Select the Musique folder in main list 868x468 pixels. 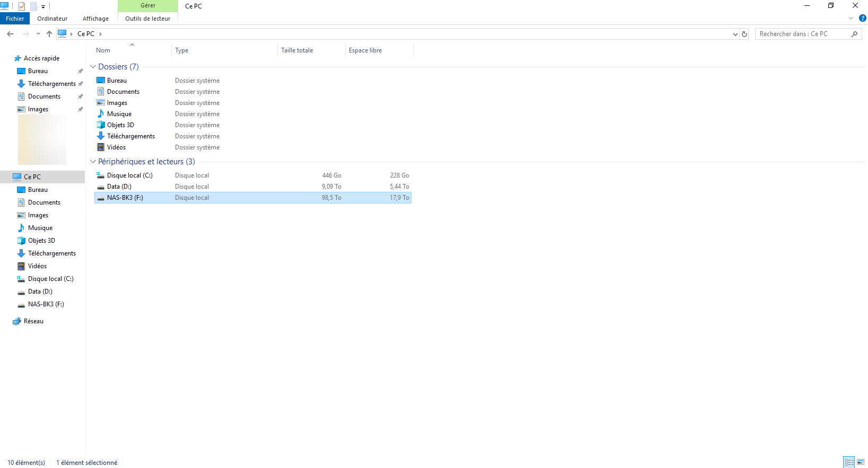[119, 114]
